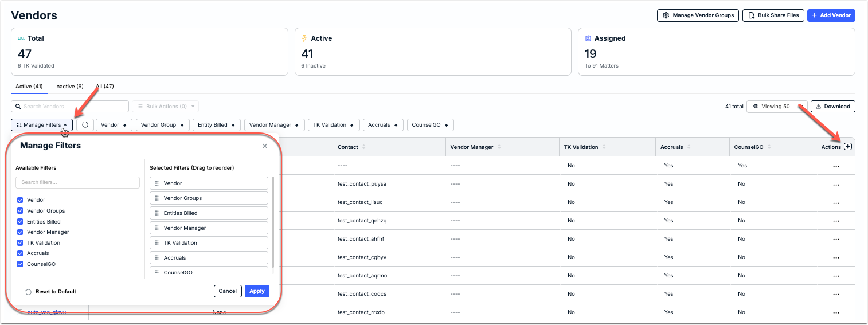The height and width of the screenshot is (325, 868).
Task: Click the sort arrows on Accruals column
Action: tap(689, 147)
